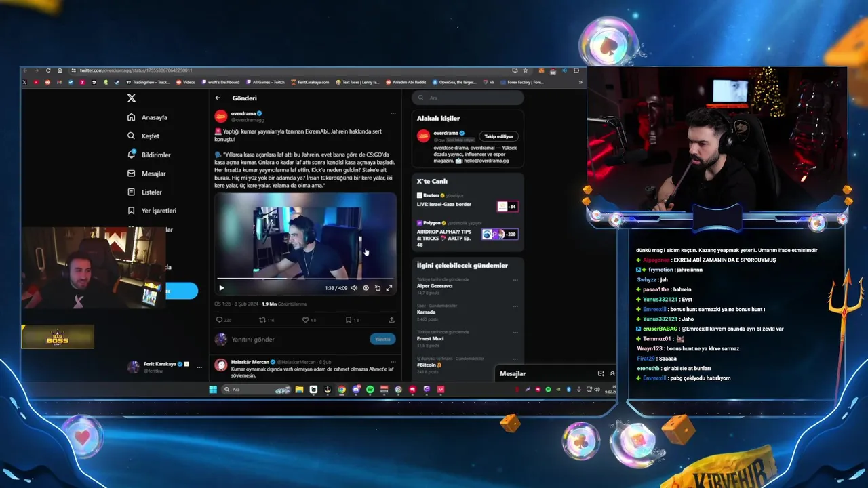The width and height of the screenshot is (868, 488).
Task: Click the Yanıtla reply button
Action: click(x=383, y=339)
